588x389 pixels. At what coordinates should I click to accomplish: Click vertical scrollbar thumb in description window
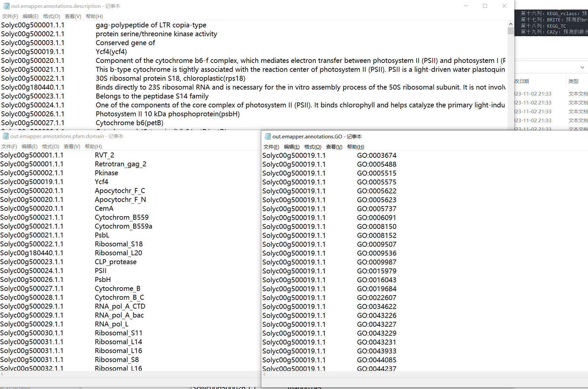511,31
